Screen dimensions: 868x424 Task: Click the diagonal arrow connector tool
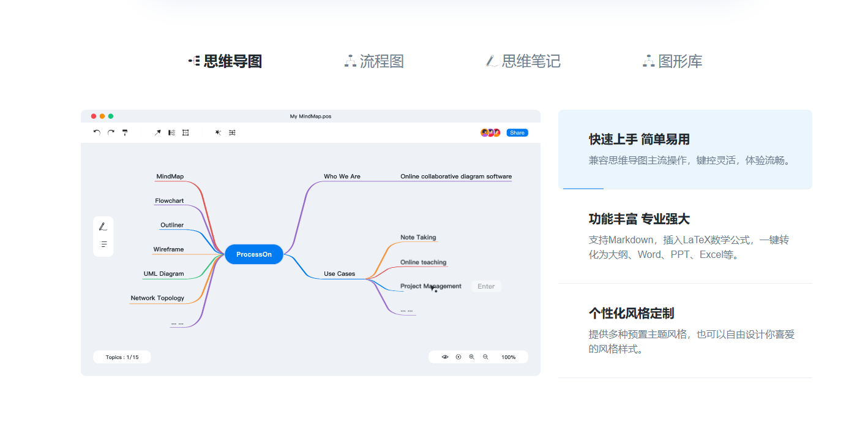pyautogui.click(x=157, y=132)
